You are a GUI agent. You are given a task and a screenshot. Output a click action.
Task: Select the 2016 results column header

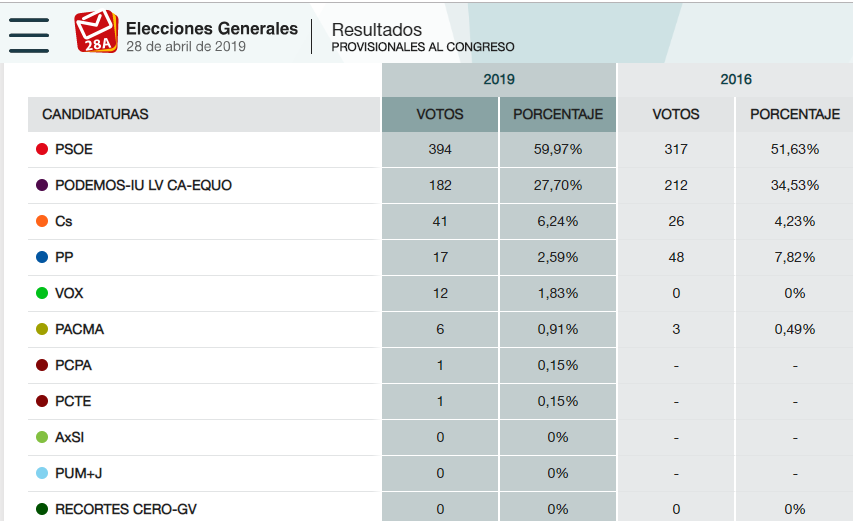pyautogui.click(x=735, y=79)
